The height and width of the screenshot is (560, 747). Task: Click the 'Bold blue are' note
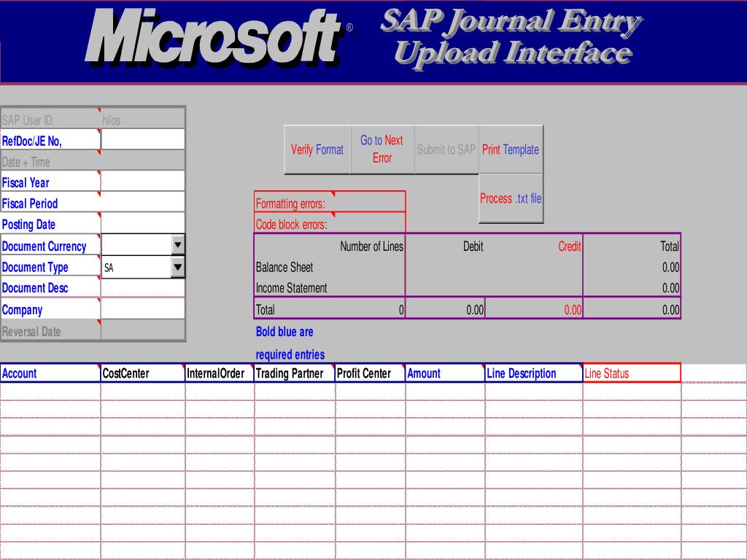[x=285, y=332]
